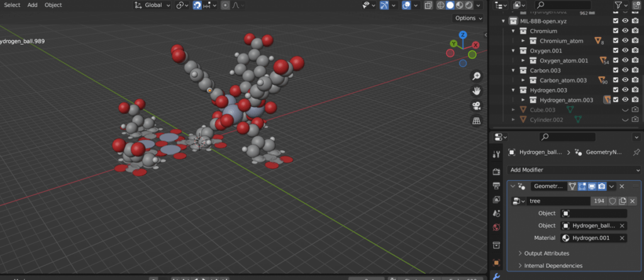
Task: Expand the Oxygen_atom.001 collection
Action: [x=523, y=60]
